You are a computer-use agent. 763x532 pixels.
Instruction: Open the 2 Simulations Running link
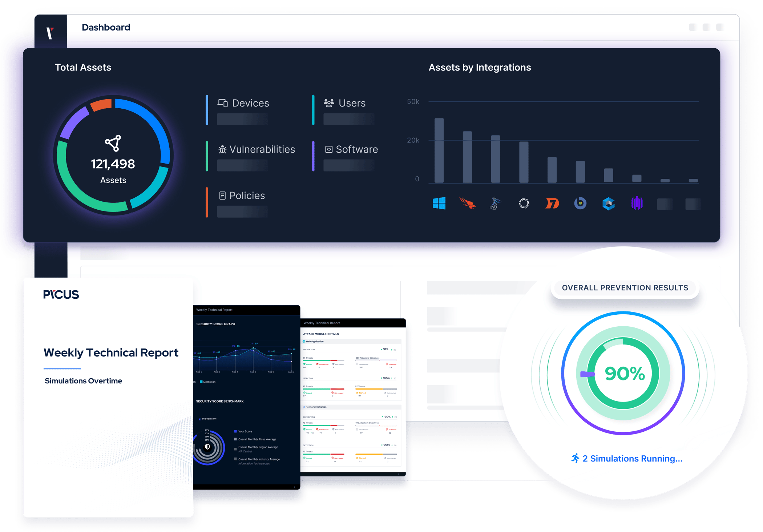pos(632,458)
